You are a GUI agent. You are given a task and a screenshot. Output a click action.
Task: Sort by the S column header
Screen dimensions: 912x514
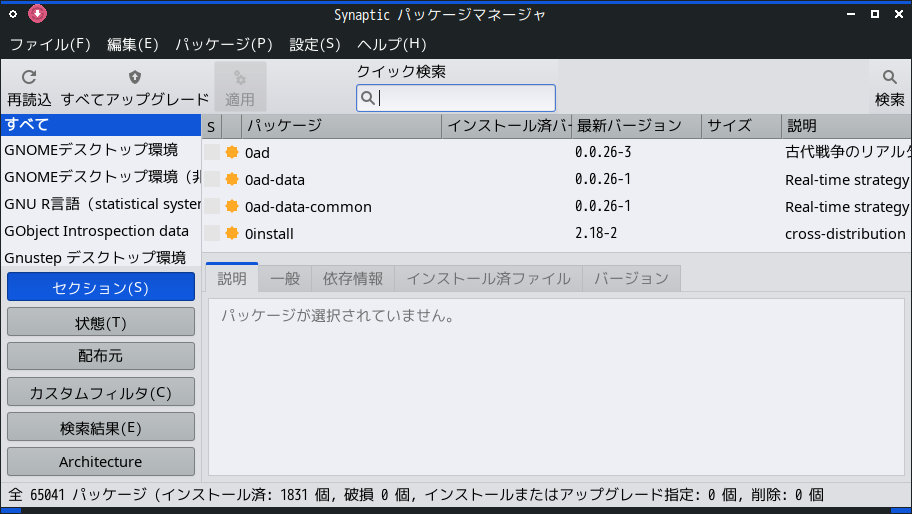click(x=212, y=126)
